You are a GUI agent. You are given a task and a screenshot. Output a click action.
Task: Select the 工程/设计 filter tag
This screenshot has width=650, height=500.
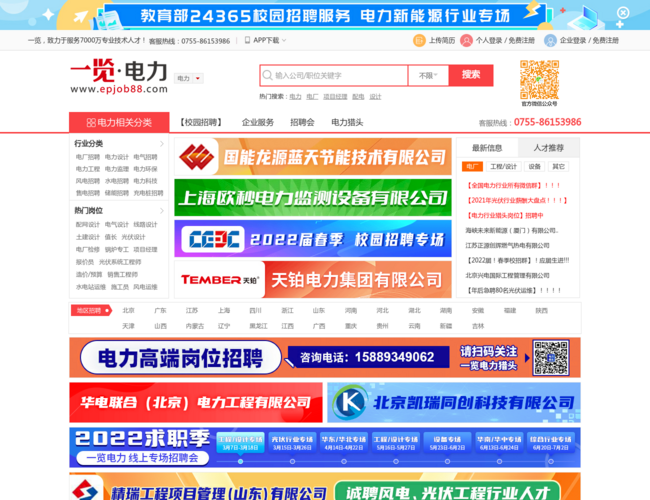tap(503, 167)
